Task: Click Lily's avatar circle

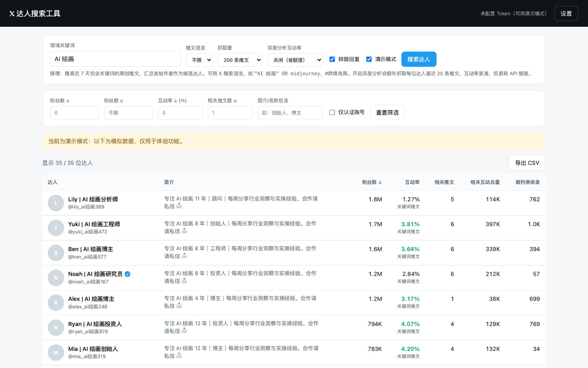Action: point(56,203)
